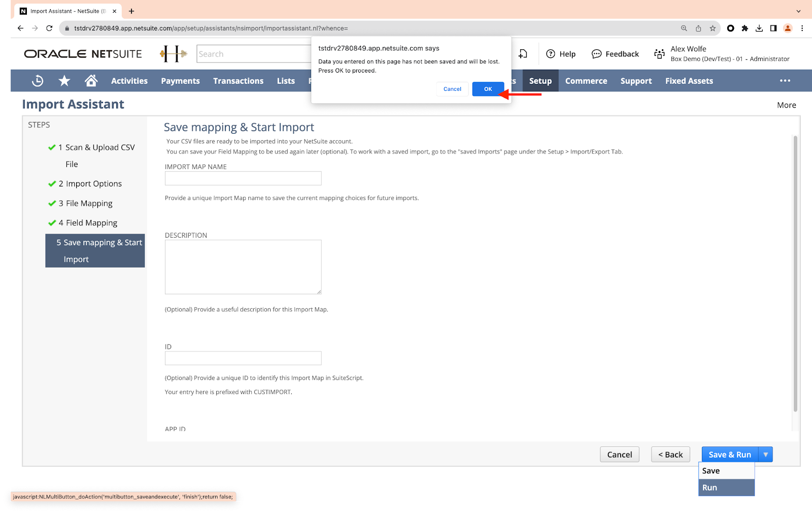Expand the Save & Run dropdown arrow
The width and height of the screenshot is (812, 514).
(765, 455)
